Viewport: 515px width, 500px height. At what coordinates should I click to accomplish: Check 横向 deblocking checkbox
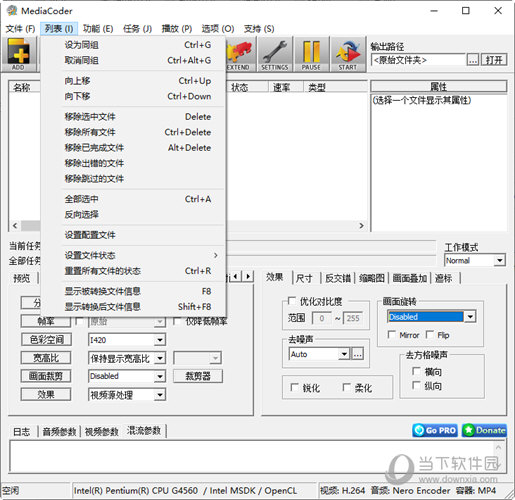pos(416,371)
